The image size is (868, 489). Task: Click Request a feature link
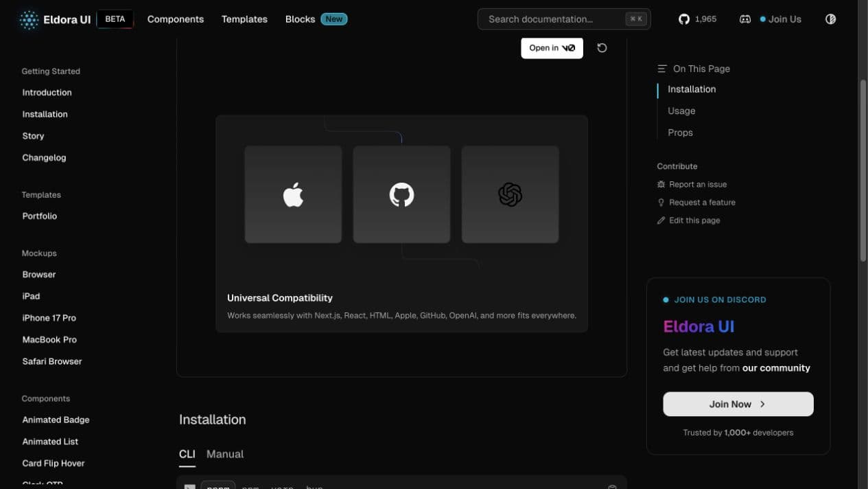pyautogui.click(x=702, y=203)
